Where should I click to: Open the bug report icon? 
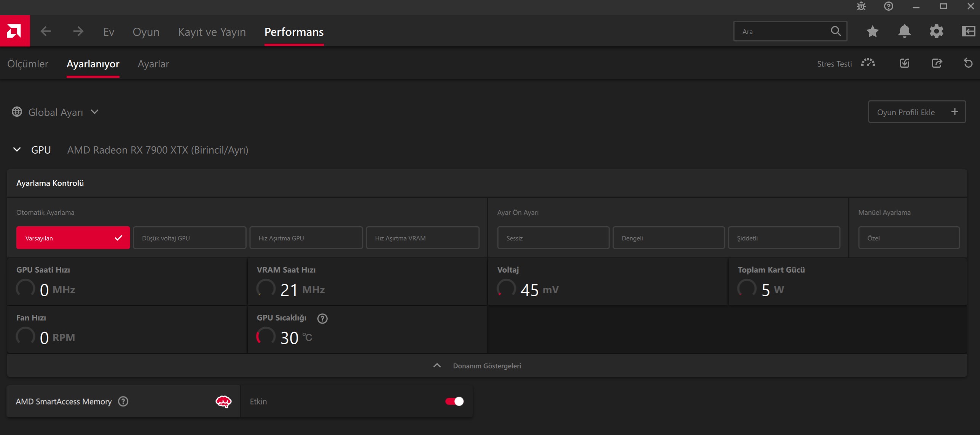[x=861, y=6]
